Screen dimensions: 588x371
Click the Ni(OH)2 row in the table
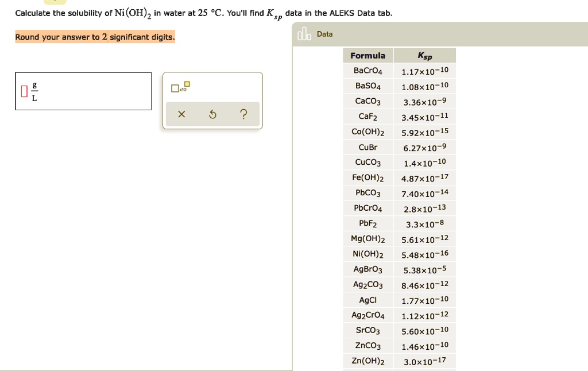coord(367,253)
